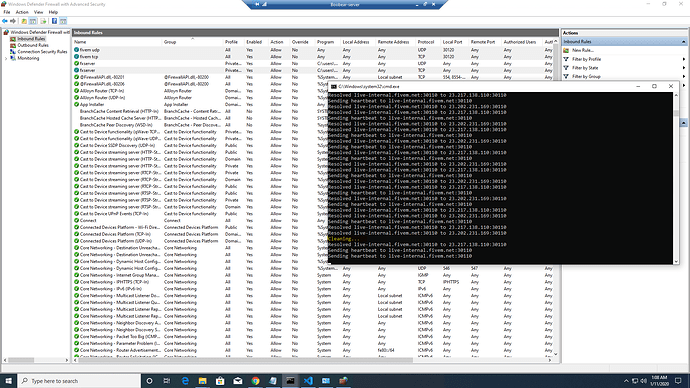The width and height of the screenshot is (690, 388).
Task: Click the rules list horizontal scrollbar
Action: [312, 360]
